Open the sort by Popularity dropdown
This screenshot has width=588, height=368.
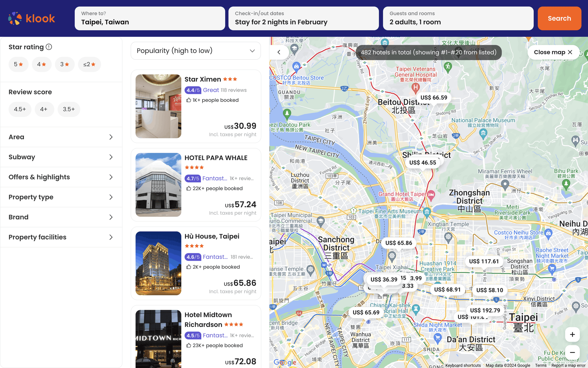196,51
